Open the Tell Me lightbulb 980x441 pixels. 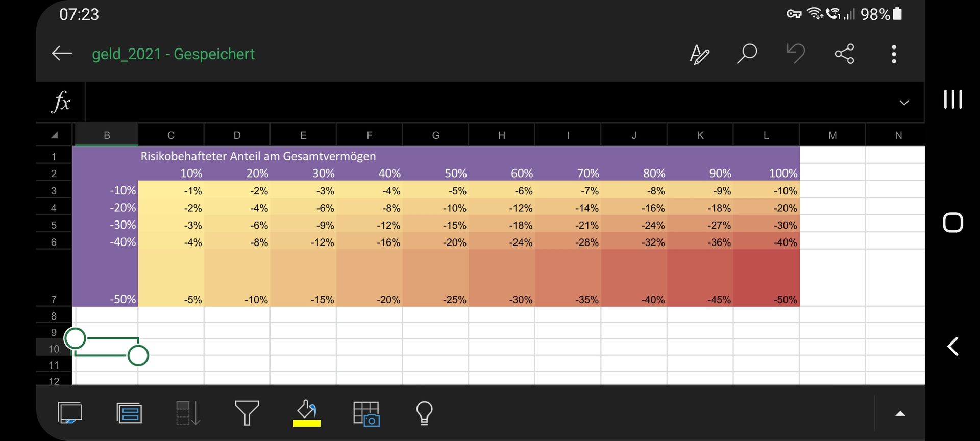coord(424,413)
